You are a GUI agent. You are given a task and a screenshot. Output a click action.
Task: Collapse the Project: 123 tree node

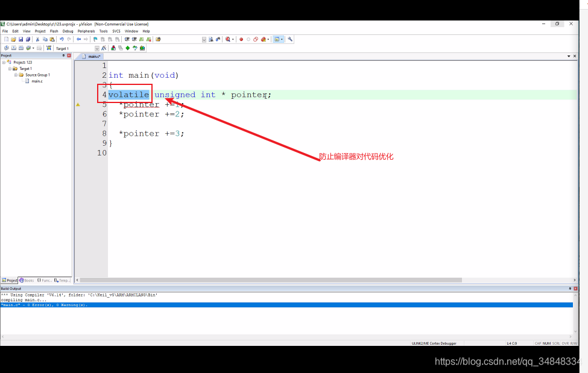click(x=4, y=62)
